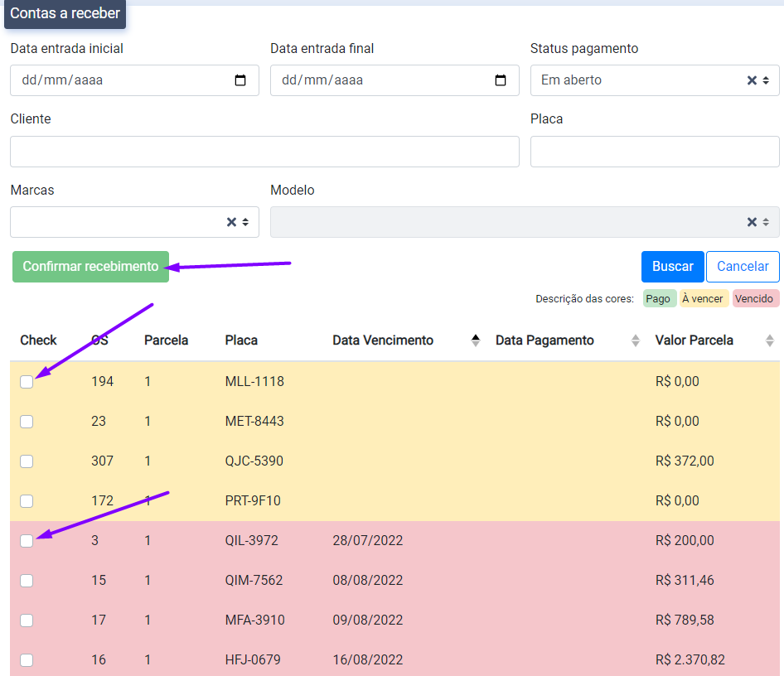The height and width of the screenshot is (676, 784).
Task: Open the Modelo dropdown
Action: tap(766, 222)
